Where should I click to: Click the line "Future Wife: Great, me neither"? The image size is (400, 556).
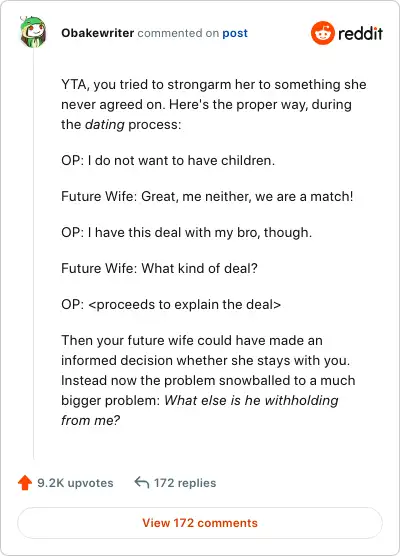(207, 196)
